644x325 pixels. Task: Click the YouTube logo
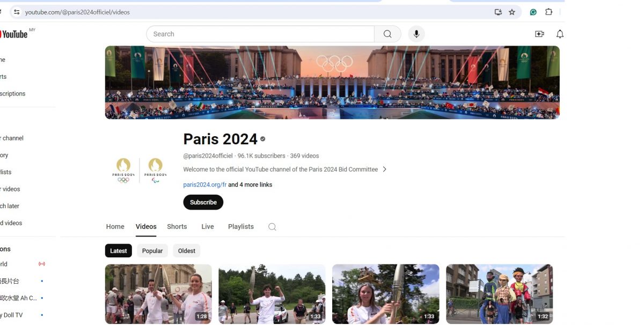(13, 34)
